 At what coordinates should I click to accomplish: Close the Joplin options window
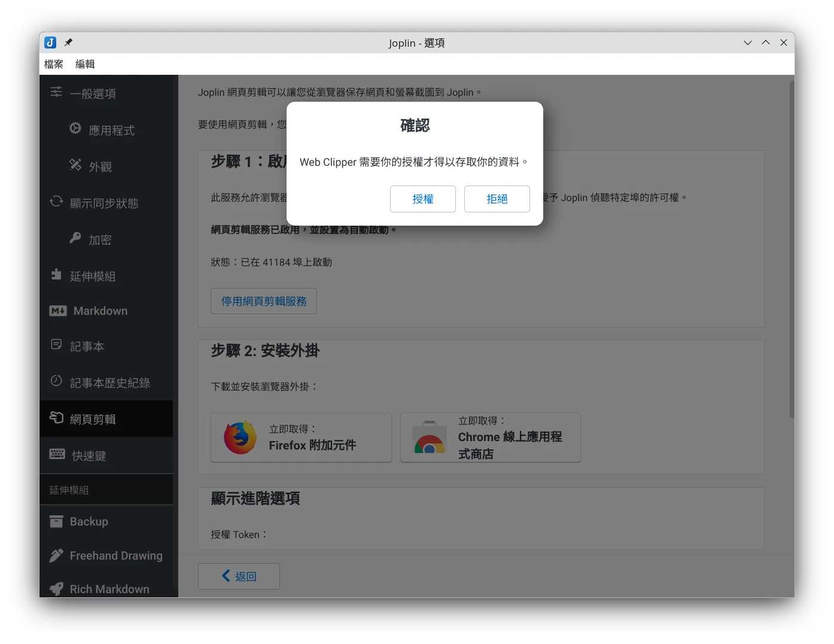click(784, 42)
